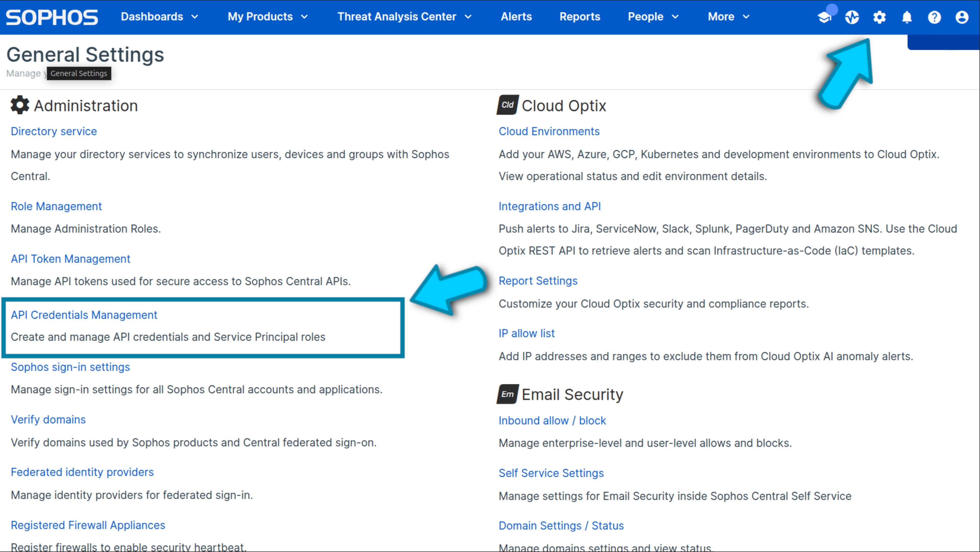Open Reports from the navigation bar
Image resolution: width=980 pixels, height=552 pixels.
point(579,17)
